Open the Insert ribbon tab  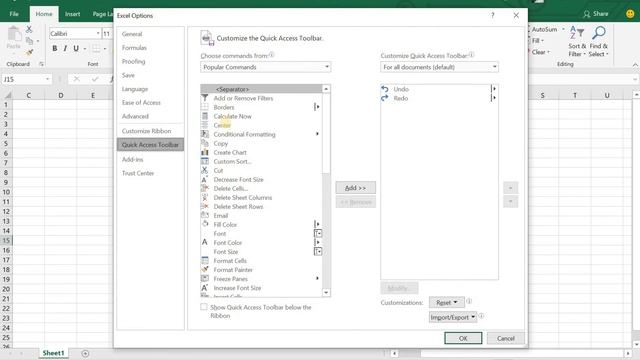pos(72,14)
